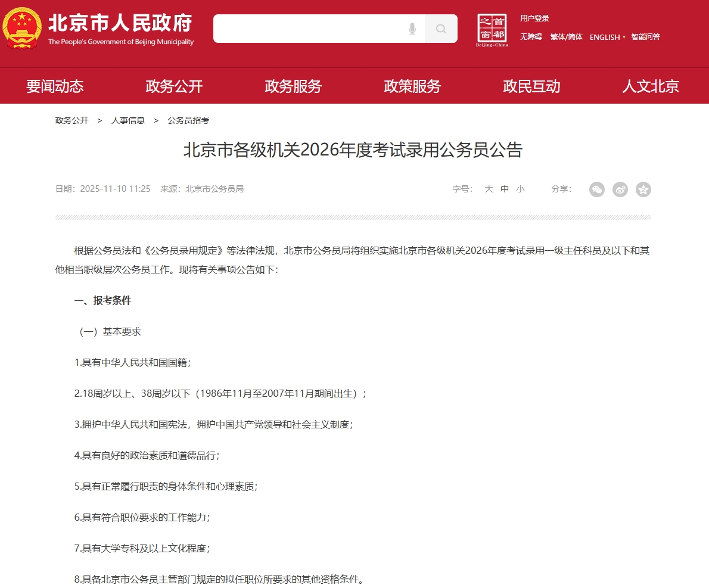Open the Beijing-China capital window logo
Viewport: 709px width, 588px height.
click(492, 30)
